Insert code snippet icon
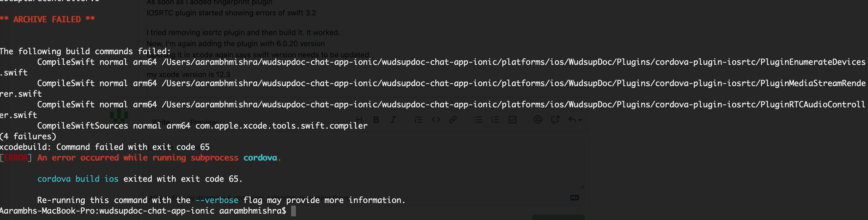Image resolution: width=868 pixels, height=220 pixels. pyautogui.click(x=436, y=119)
